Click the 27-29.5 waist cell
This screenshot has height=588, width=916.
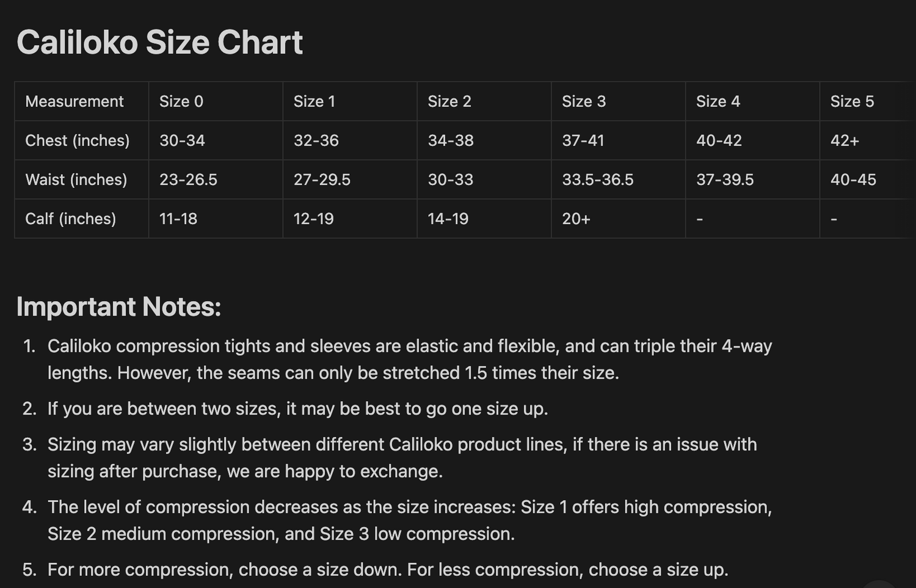click(322, 180)
